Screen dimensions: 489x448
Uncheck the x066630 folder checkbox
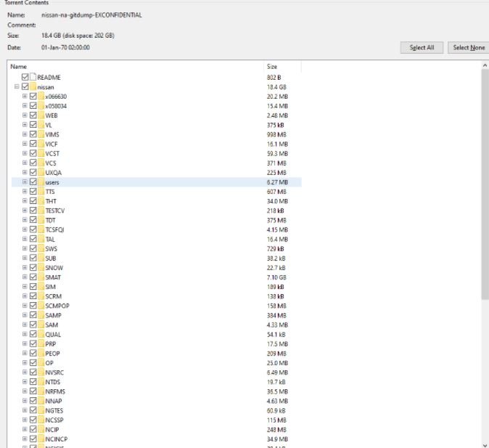[x=33, y=96]
